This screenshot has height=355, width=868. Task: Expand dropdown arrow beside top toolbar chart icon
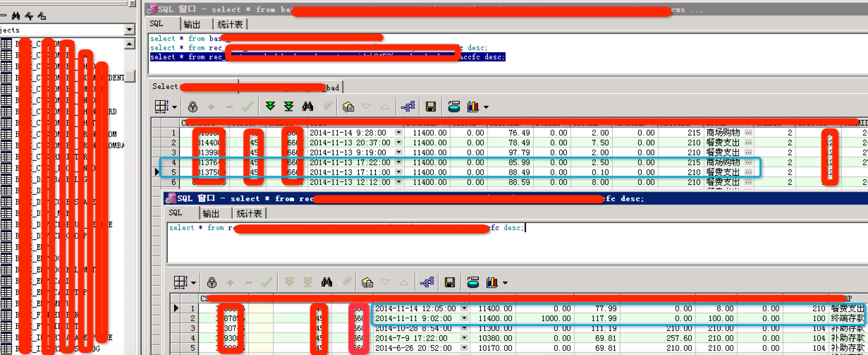486,107
